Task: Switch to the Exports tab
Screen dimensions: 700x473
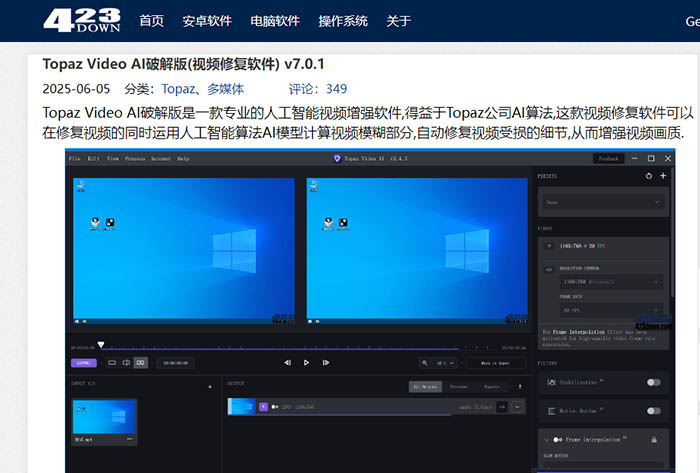Action: tap(492, 387)
